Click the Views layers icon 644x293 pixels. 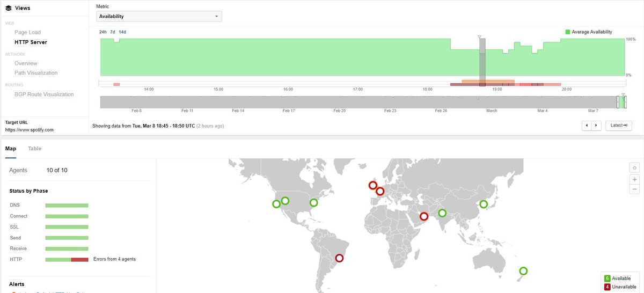[x=9, y=8]
